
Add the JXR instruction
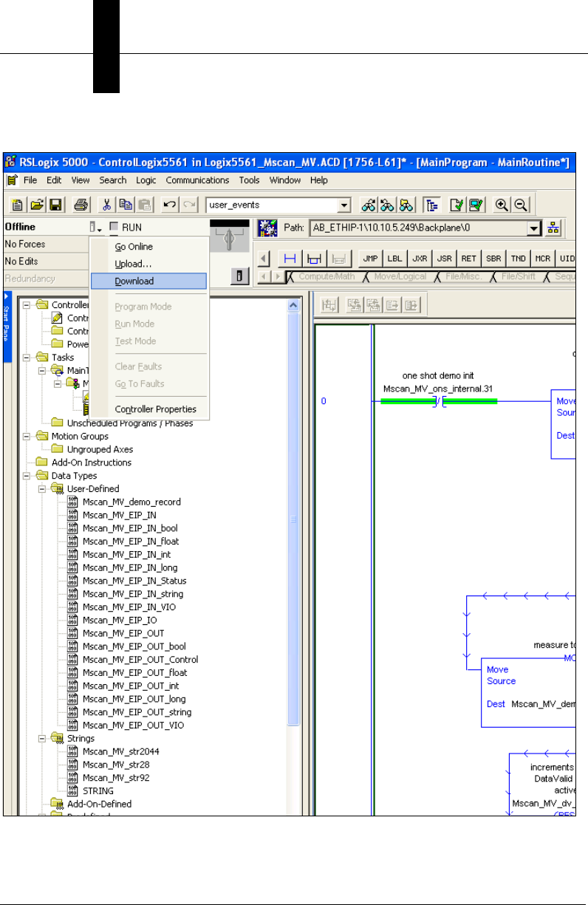tap(420, 259)
